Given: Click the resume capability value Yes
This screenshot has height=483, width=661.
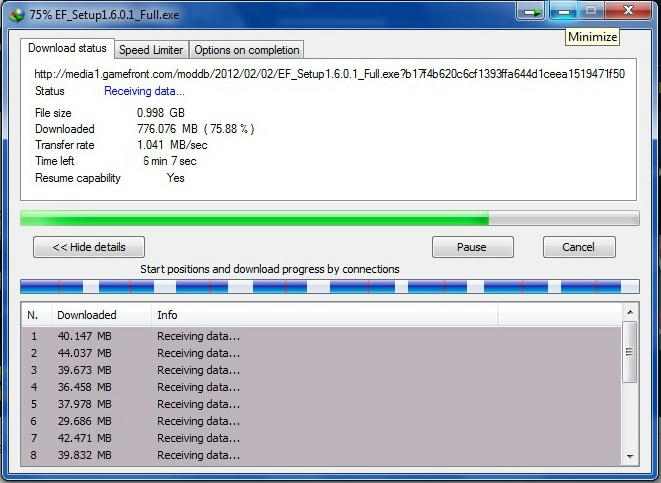Looking at the screenshot, I should (x=175, y=178).
